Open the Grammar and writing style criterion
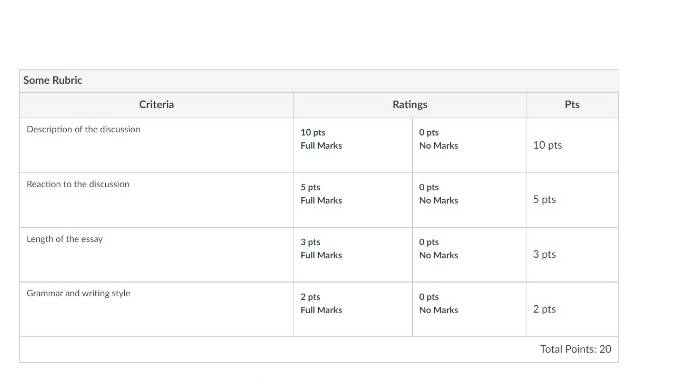The width and height of the screenshot is (679, 380). [78, 293]
